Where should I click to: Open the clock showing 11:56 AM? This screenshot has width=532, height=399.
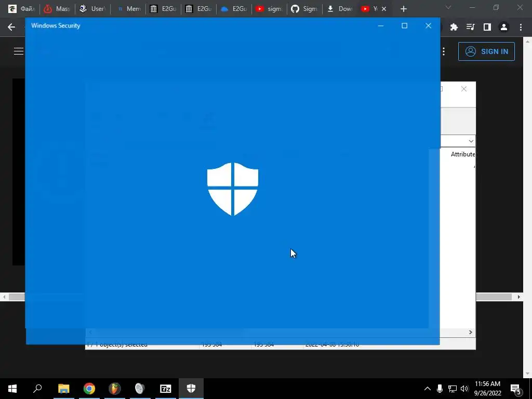pyautogui.click(x=487, y=389)
